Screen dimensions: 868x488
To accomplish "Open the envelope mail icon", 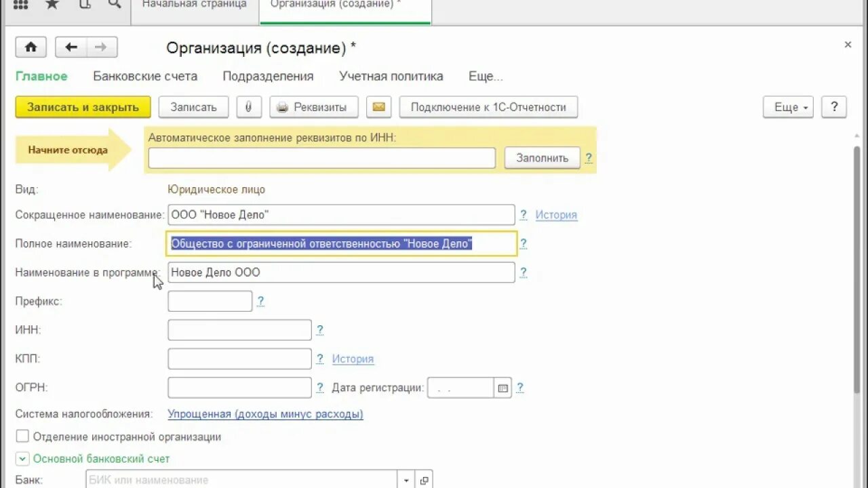I will point(379,107).
